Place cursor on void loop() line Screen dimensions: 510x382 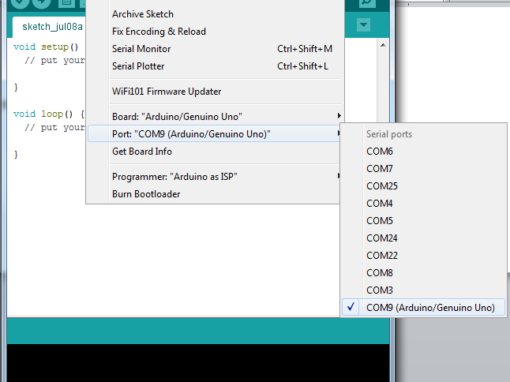tap(49, 114)
